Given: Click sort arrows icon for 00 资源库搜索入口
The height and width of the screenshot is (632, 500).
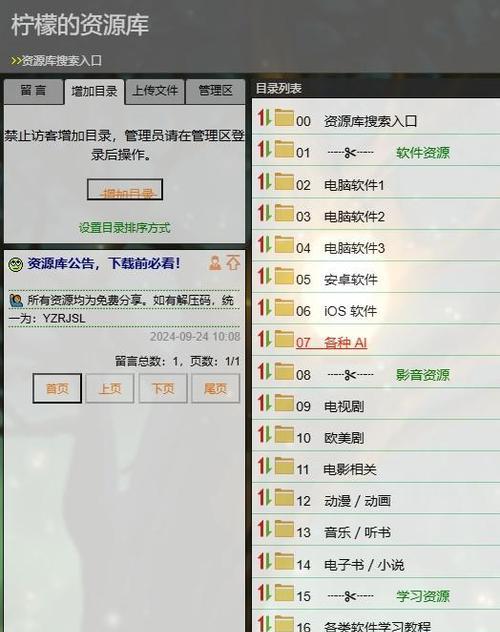Looking at the screenshot, I should pyautogui.click(x=265, y=117).
